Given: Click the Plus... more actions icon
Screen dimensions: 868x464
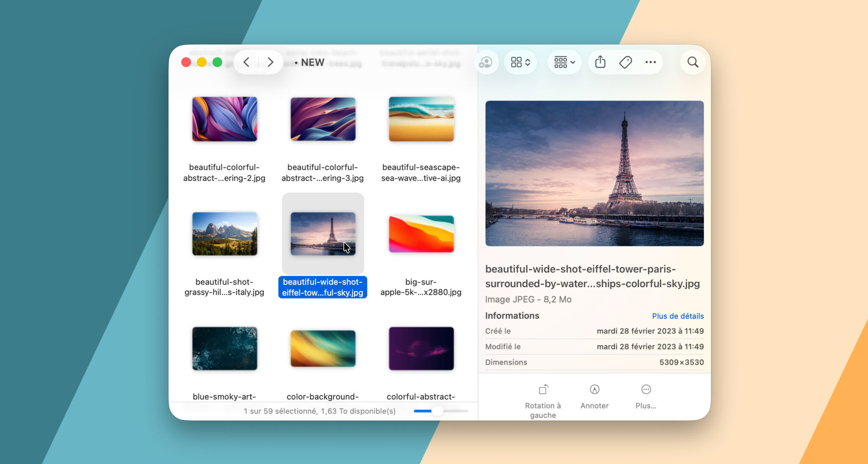Looking at the screenshot, I should (x=646, y=389).
